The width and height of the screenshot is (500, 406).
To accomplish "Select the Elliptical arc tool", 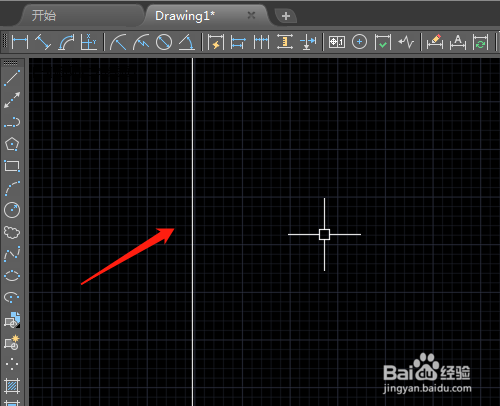I will tap(12, 298).
